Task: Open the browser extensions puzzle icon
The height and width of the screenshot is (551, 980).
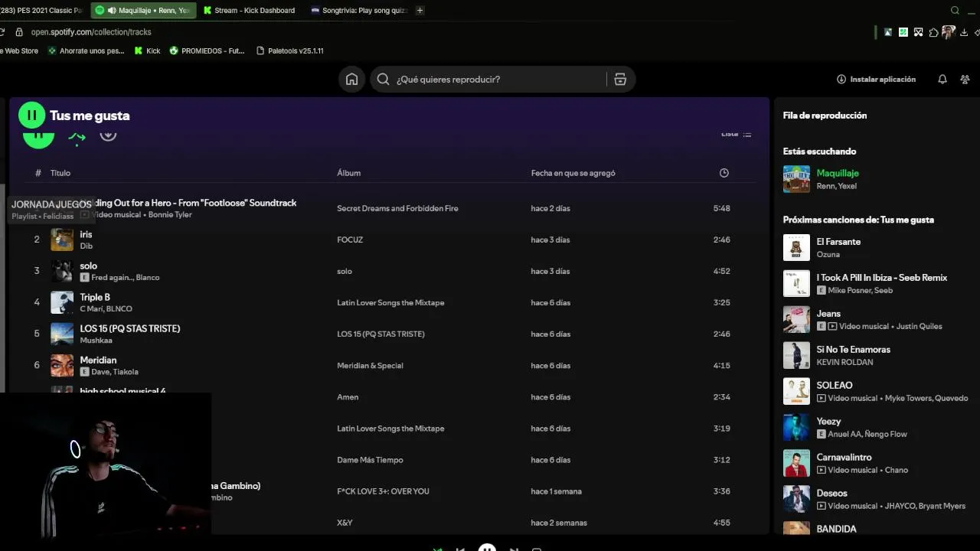Action: (933, 32)
